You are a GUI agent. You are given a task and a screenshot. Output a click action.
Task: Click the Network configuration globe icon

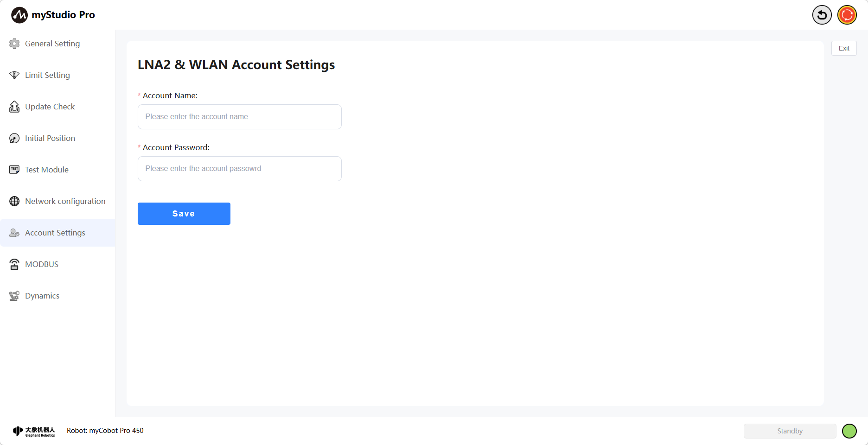[x=14, y=201]
